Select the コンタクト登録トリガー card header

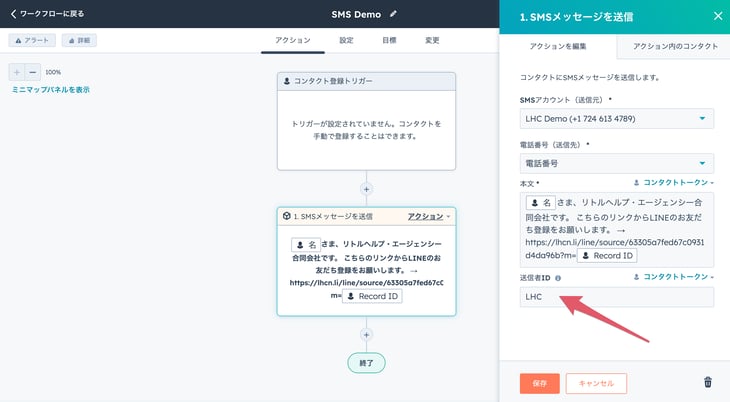pos(366,81)
